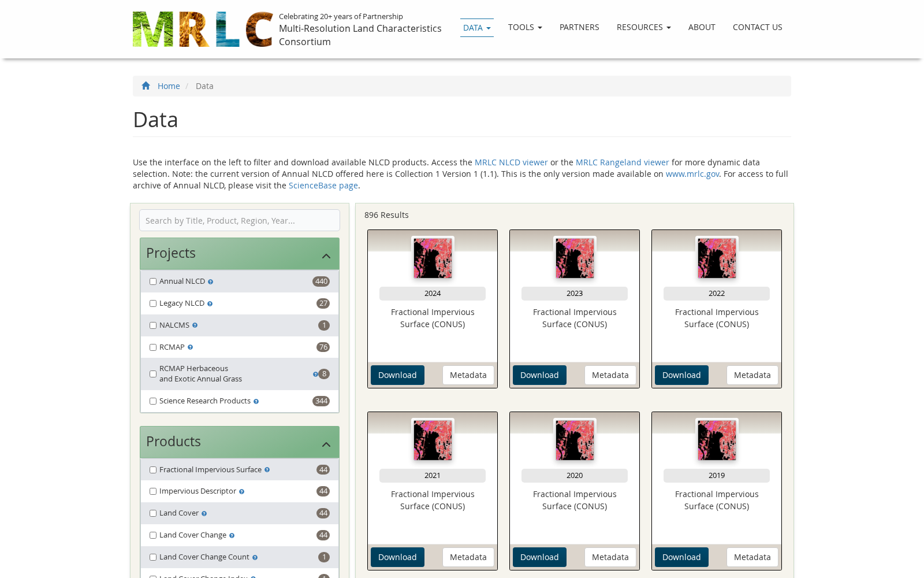Screen dimensions: 924x578
Task: Check Fractional Impervious Surface product filter
Action: [153, 470]
